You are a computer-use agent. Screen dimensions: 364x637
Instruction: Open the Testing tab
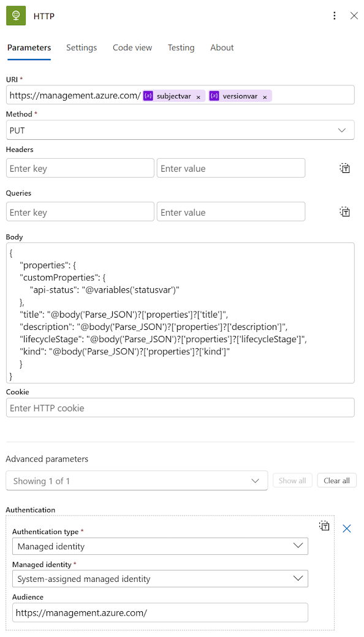coord(181,47)
